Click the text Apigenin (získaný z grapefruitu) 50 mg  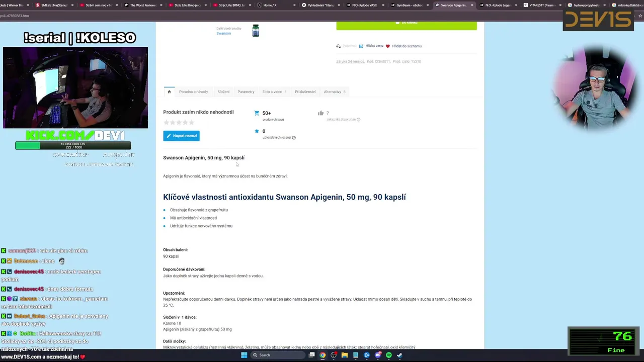(197, 329)
